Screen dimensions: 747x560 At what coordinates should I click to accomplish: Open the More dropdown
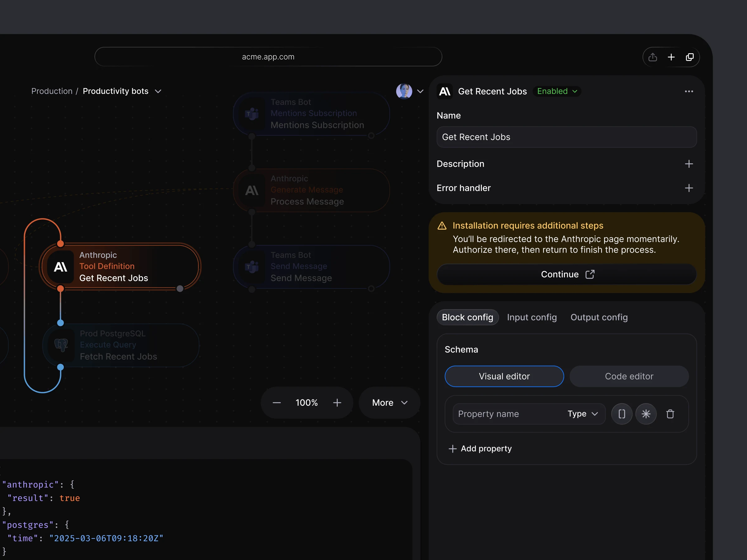pyautogui.click(x=389, y=403)
